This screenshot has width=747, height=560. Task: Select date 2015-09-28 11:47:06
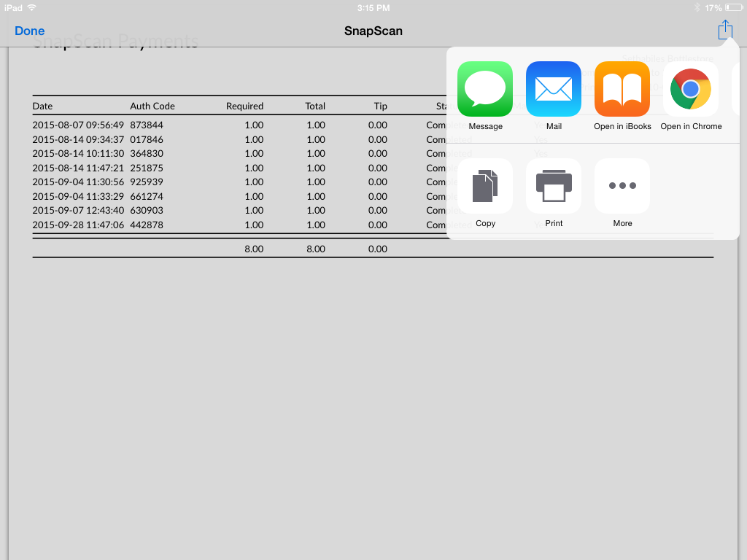click(78, 225)
